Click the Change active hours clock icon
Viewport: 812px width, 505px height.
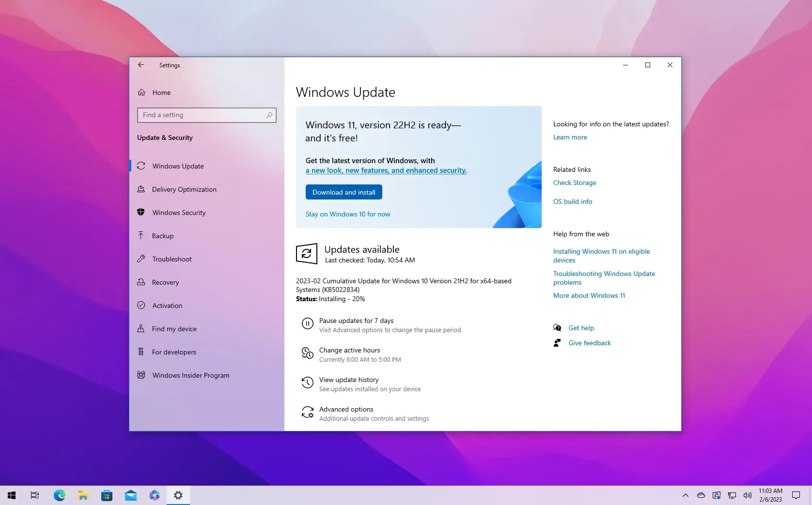coord(308,353)
